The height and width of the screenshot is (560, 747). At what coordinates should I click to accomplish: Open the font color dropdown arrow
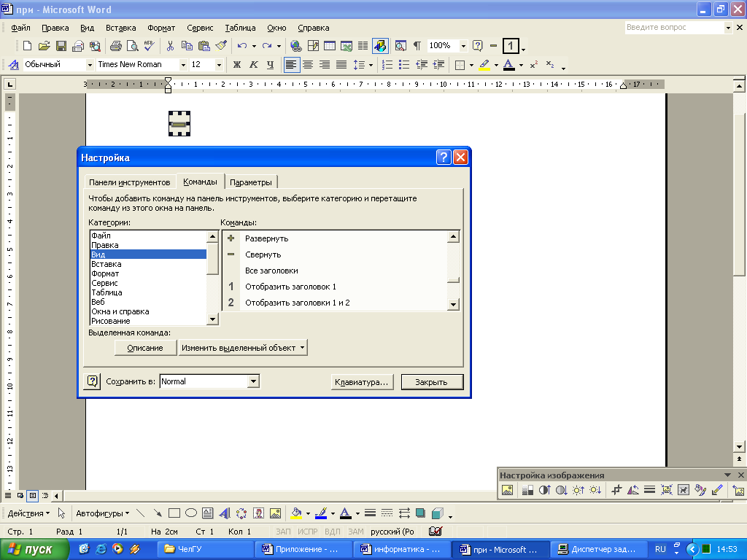pyautogui.click(x=521, y=65)
